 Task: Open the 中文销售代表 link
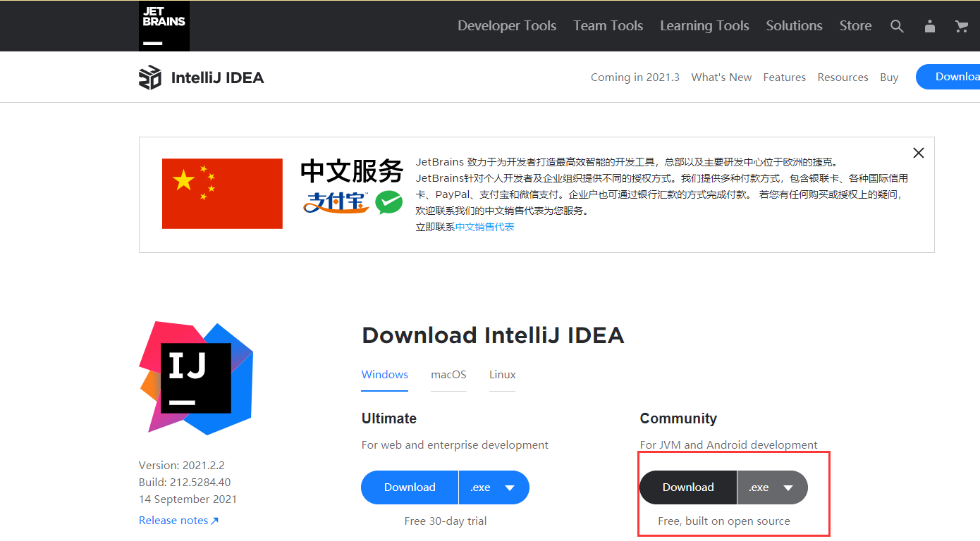[485, 227]
